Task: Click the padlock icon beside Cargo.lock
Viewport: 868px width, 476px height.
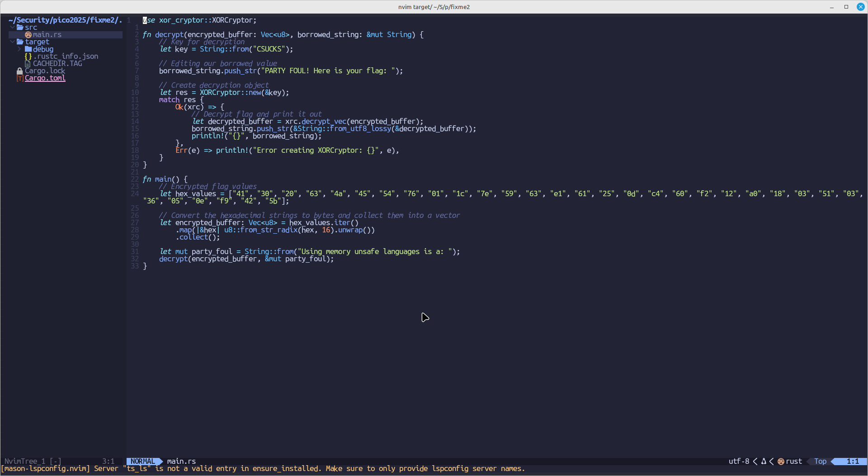Action: click(x=19, y=71)
